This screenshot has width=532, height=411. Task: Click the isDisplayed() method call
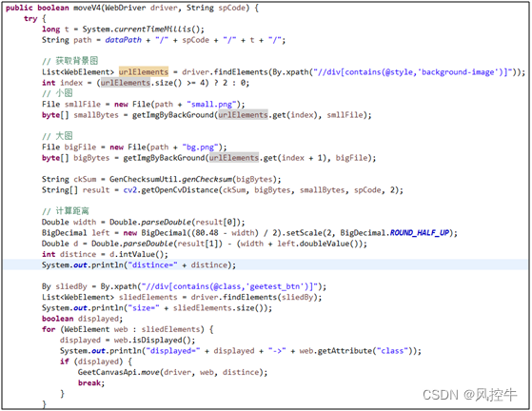pos(155,340)
